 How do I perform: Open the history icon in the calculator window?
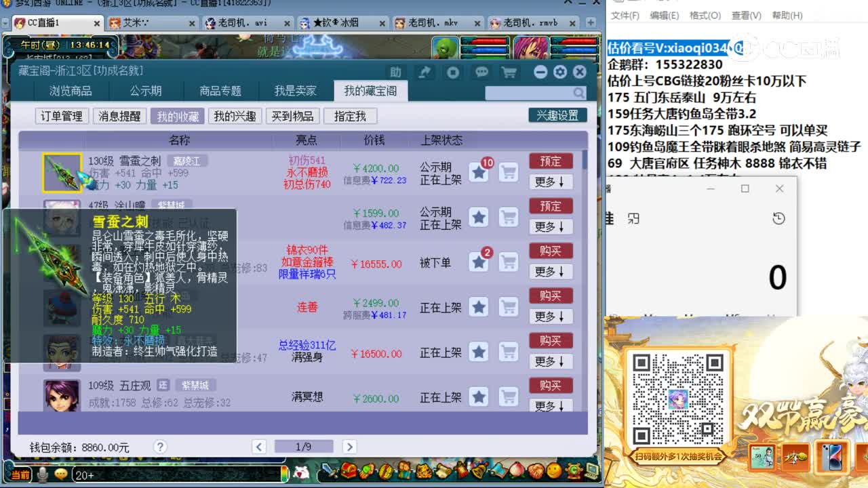point(778,218)
